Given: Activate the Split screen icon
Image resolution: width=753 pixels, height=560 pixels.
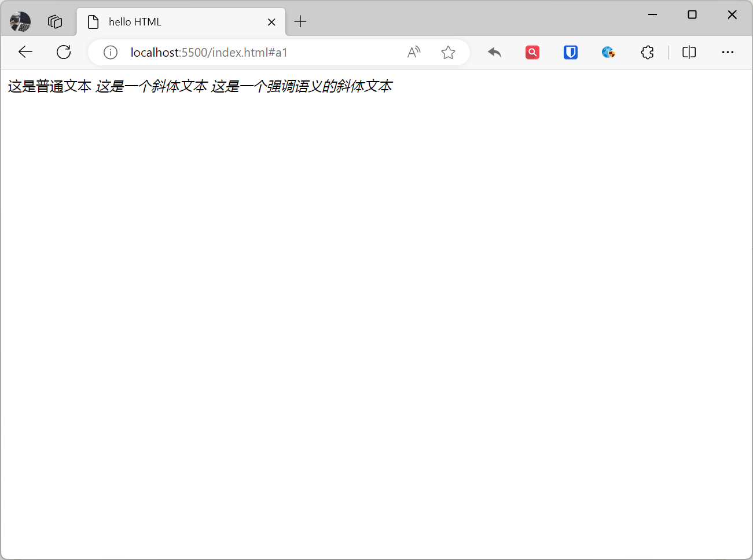Looking at the screenshot, I should [x=689, y=52].
